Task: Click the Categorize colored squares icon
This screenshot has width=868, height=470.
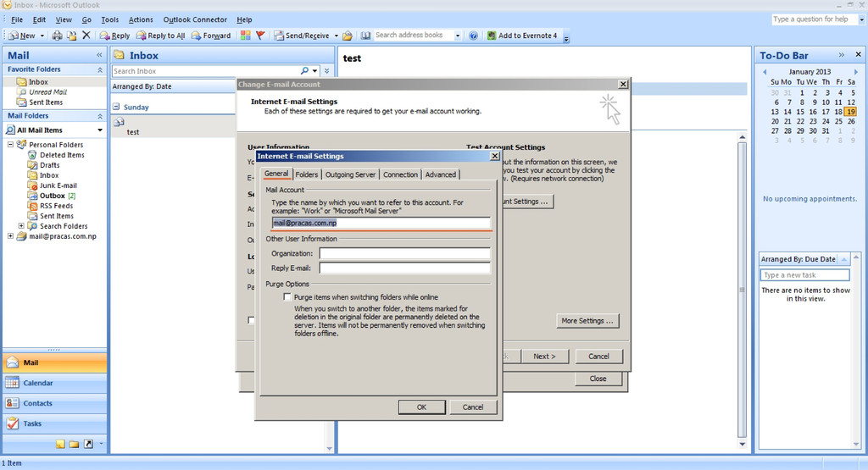Action: (245, 36)
